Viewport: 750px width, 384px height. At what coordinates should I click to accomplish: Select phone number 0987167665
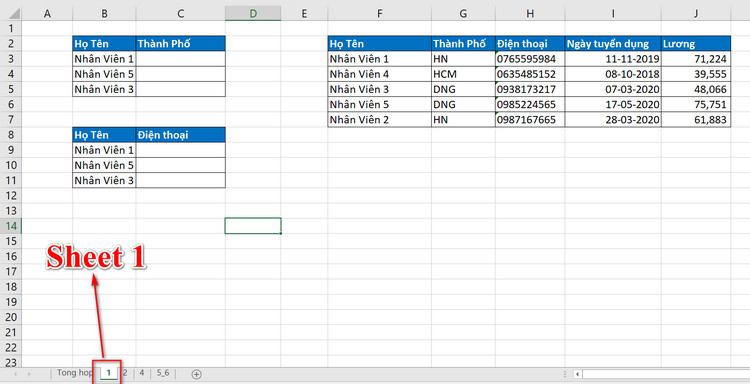tap(530, 120)
